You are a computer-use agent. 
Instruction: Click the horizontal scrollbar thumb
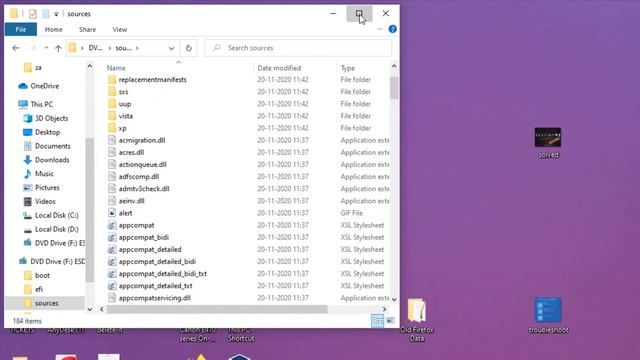tap(217, 309)
